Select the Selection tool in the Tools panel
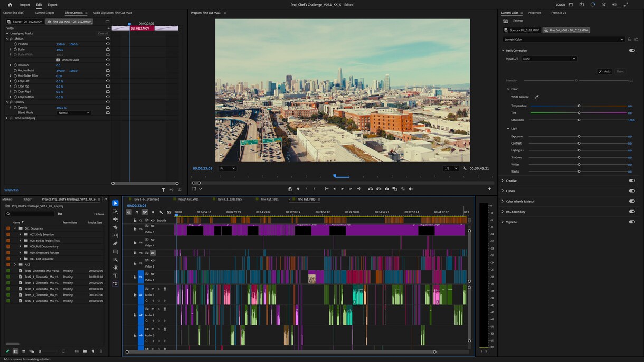This screenshot has height=362, width=644. tap(116, 203)
